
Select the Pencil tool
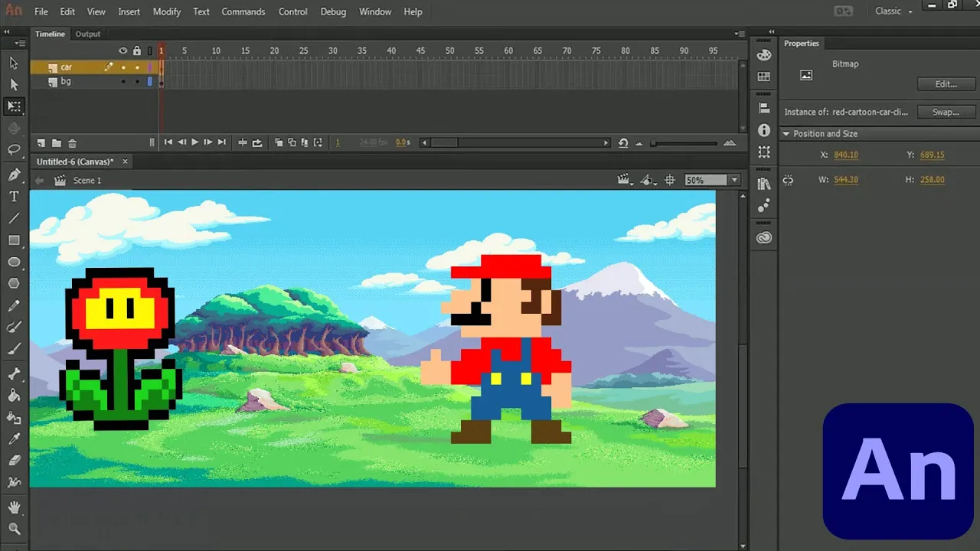[x=14, y=305]
